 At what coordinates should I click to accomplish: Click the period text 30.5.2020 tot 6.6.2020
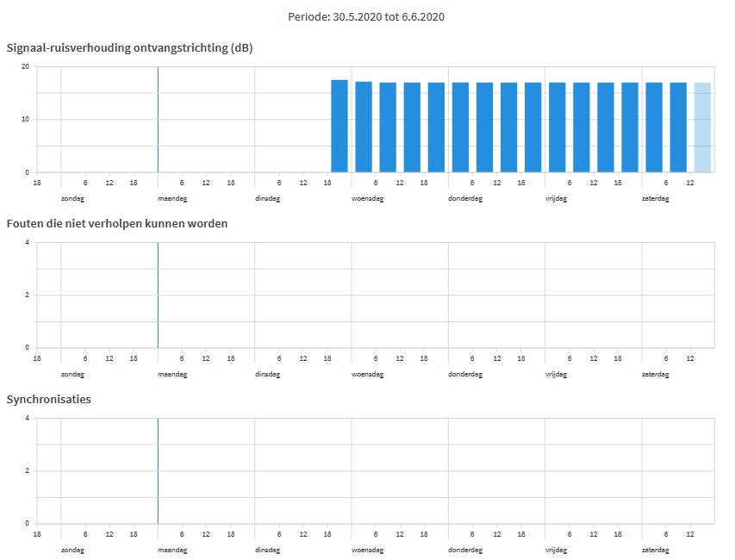366,16
